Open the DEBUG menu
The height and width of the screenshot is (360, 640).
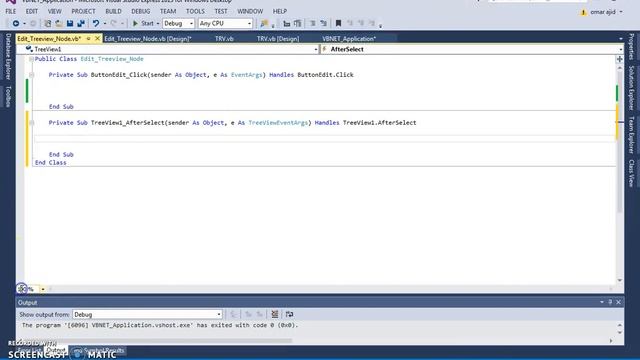(x=140, y=11)
